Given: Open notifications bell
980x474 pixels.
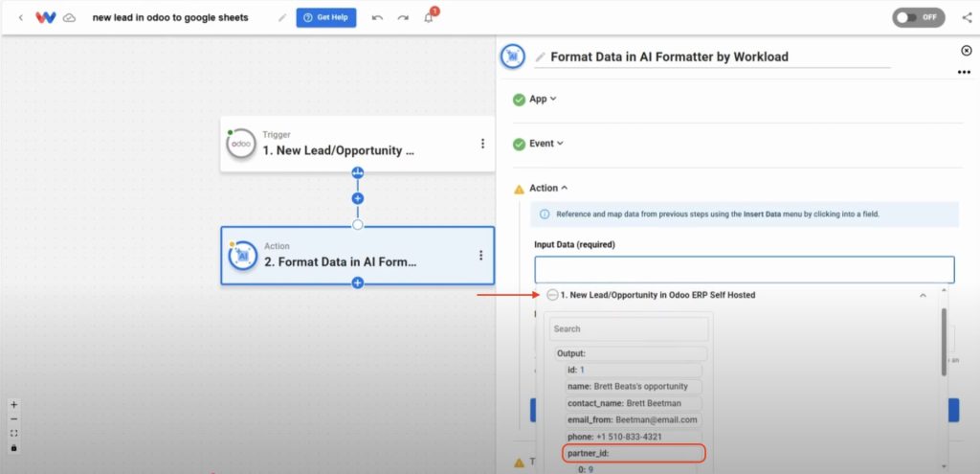Looking at the screenshot, I should pos(429,17).
